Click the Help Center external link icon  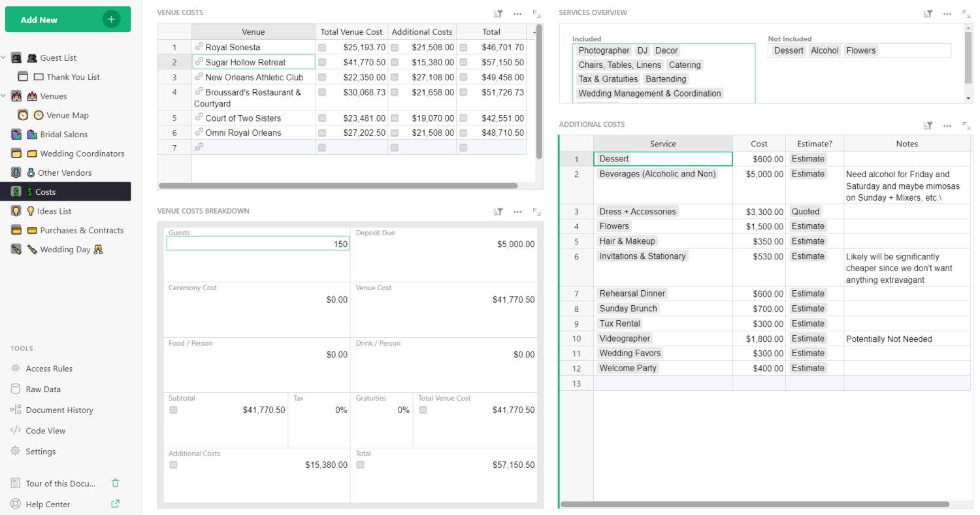tap(116, 504)
